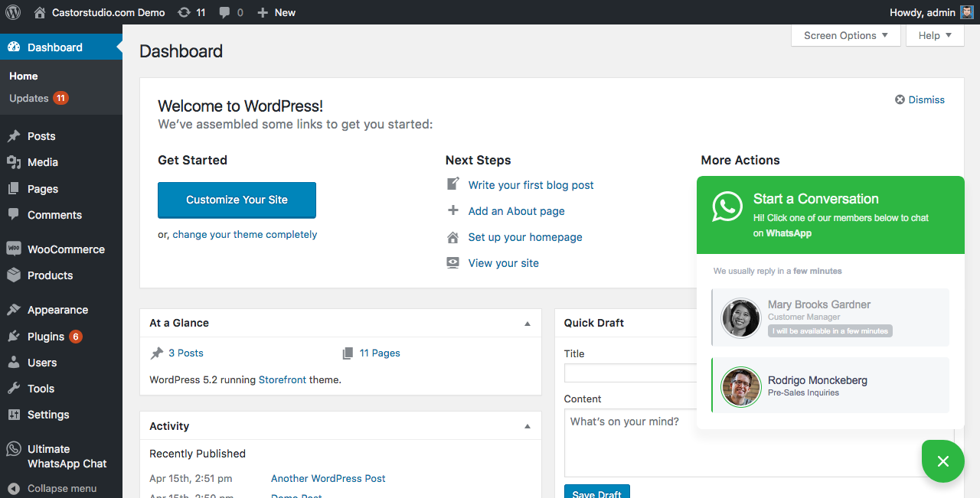Select Rodrigo Monckeberg's profile photo
The width and height of the screenshot is (980, 498).
point(741,388)
